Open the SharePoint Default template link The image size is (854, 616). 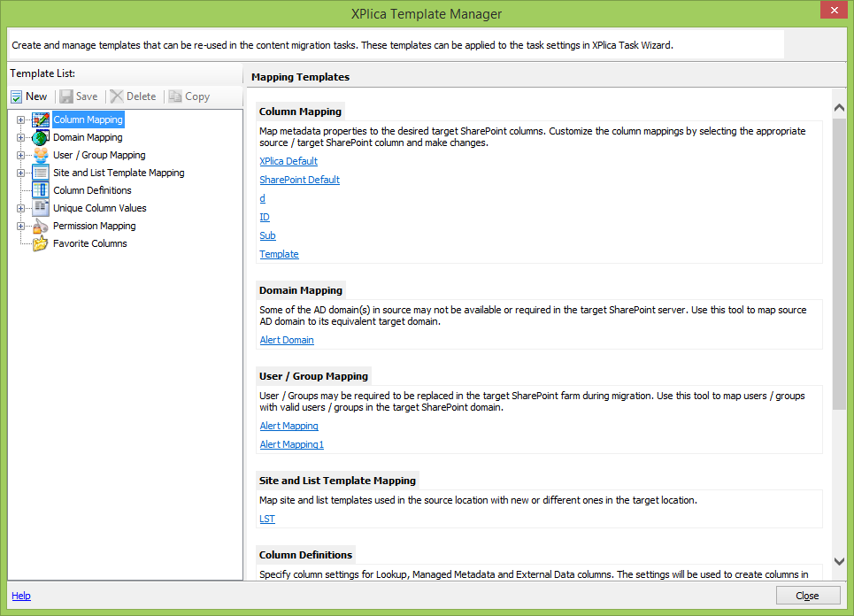(x=299, y=180)
